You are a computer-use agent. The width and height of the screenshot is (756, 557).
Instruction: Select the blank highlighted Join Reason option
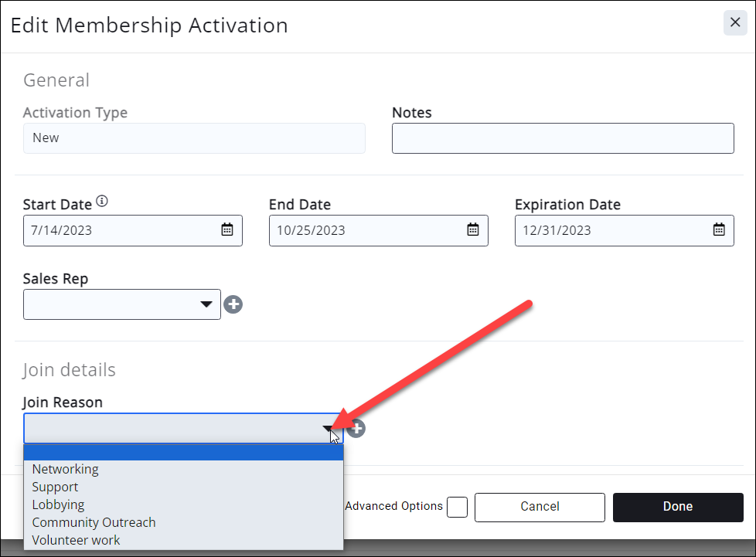coord(183,453)
